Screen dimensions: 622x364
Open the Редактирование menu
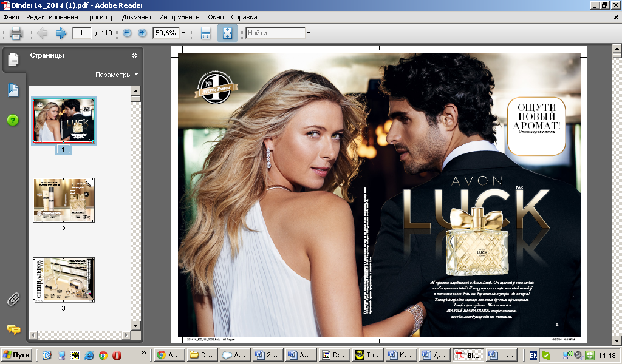(x=52, y=17)
